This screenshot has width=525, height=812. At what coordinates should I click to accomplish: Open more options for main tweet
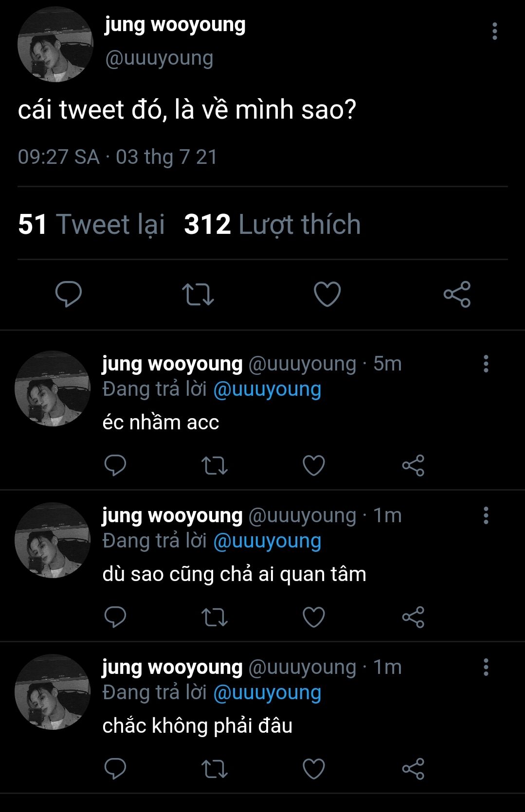point(494,31)
